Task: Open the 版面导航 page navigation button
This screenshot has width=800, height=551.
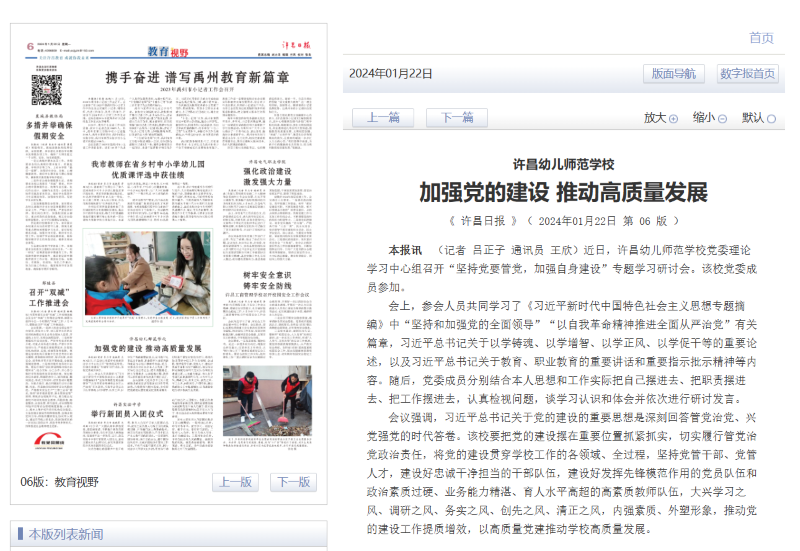Action: pos(673,74)
